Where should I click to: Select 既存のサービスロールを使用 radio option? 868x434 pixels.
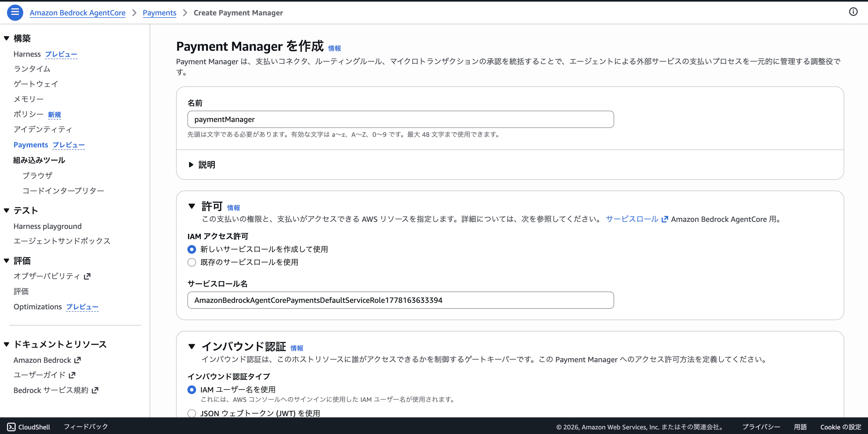pyautogui.click(x=192, y=262)
